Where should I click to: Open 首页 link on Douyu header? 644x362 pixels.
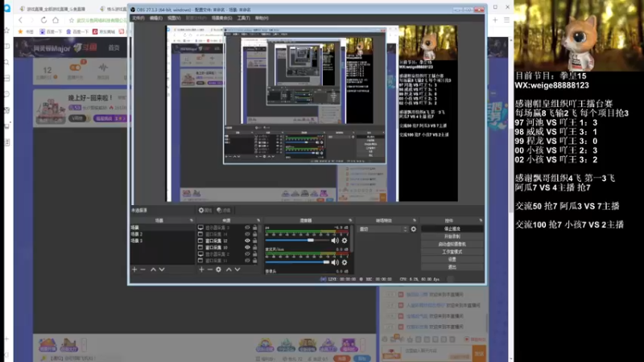pyautogui.click(x=114, y=48)
